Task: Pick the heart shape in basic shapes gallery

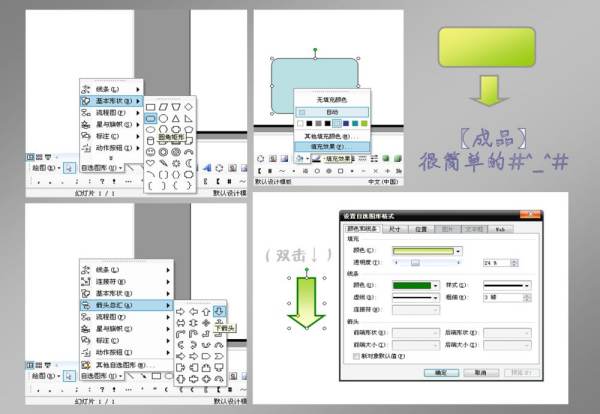Action: (x=150, y=163)
